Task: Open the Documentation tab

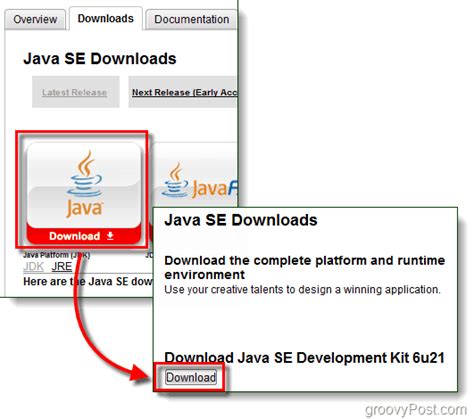Action: pyautogui.click(x=191, y=19)
